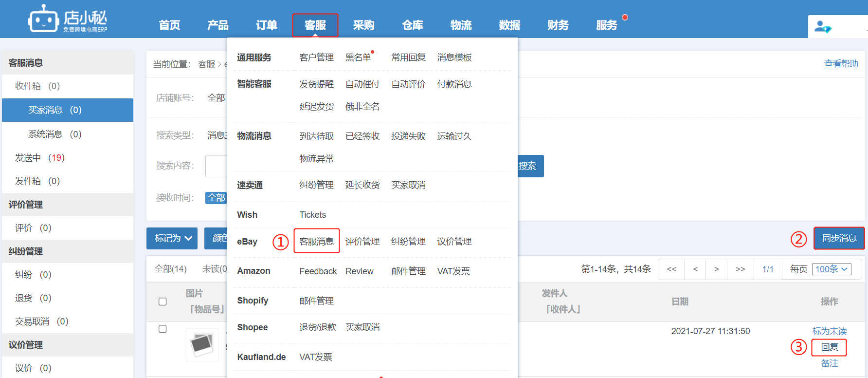Go to last page with >> button
The image size is (868, 378).
tap(740, 269)
